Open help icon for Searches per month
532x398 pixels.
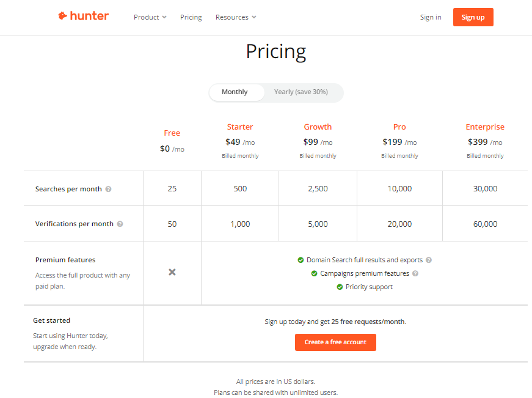point(108,189)
